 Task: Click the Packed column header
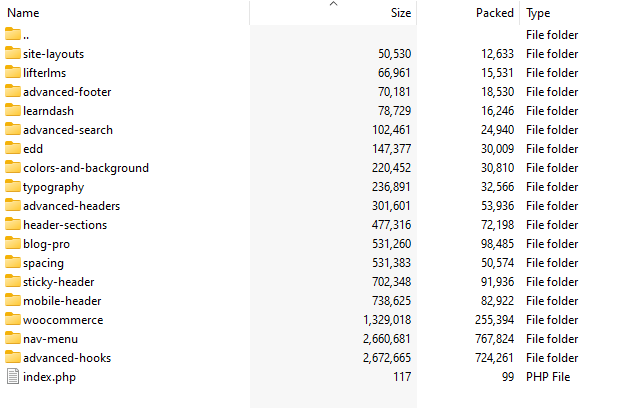pyautogui.click(x=494, y=13)
